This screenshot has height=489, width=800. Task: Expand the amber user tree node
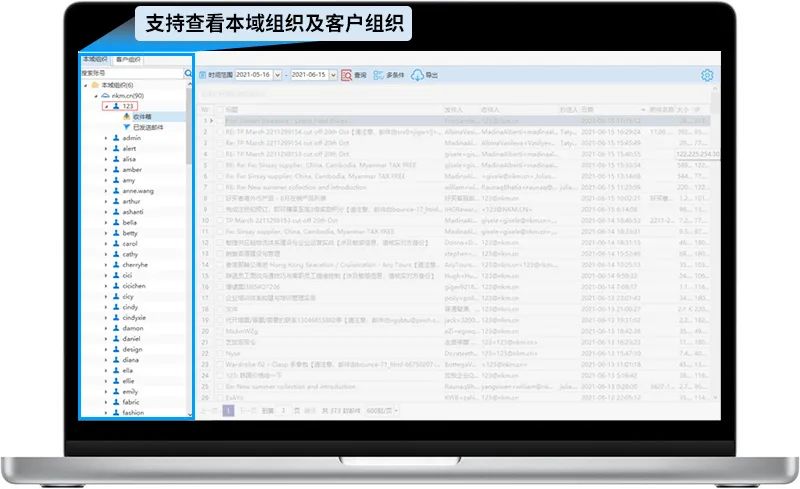click(106, 170)
